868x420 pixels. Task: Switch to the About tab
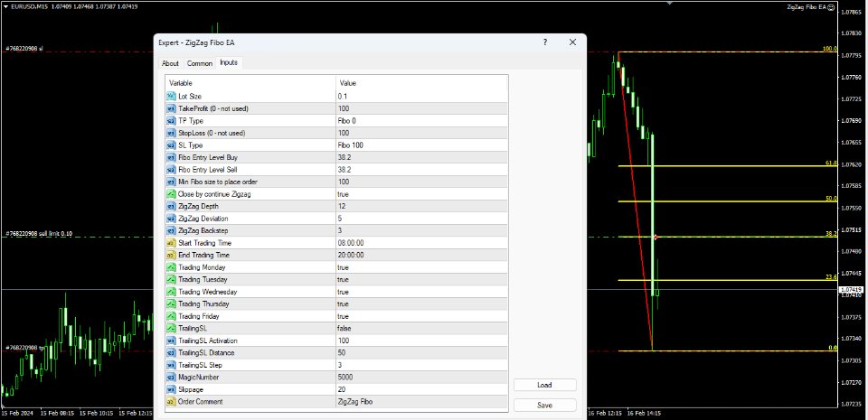coord(171,63)
